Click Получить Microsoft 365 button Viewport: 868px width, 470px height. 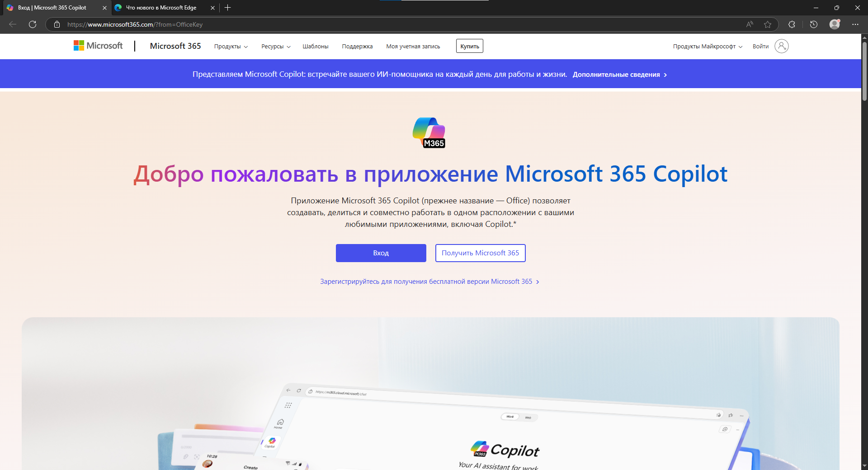click(481, 253)
